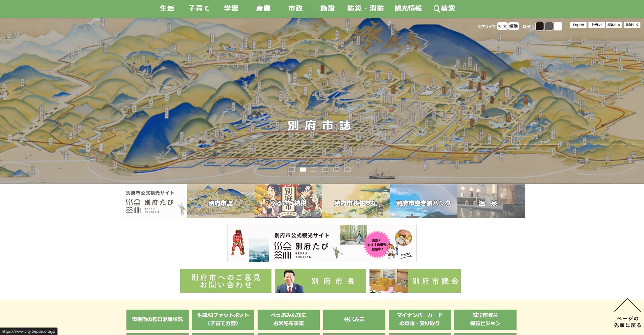Open 就学前教育保育ビジョン link
Viewport: 644px width, 335px height.
(x=485, y=319)
